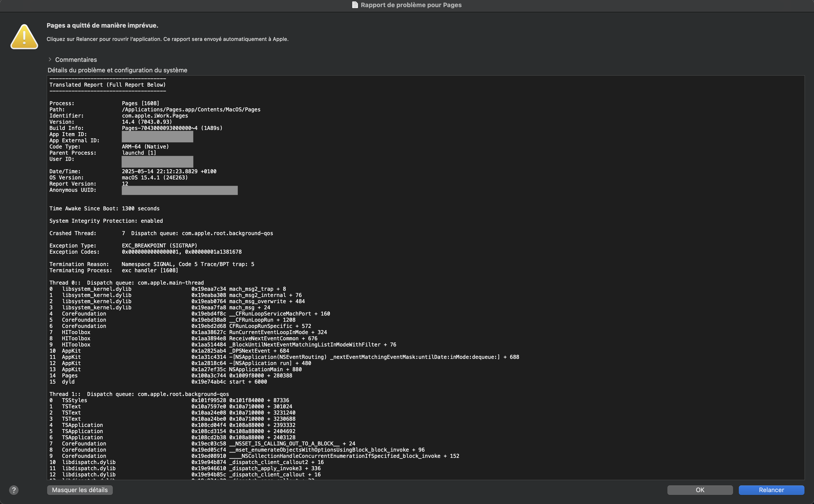Image resolution: width=814 pixels, height=504 pixels.
Task: Click the yellow warning triangle icon
Action: tap(24, 37)
